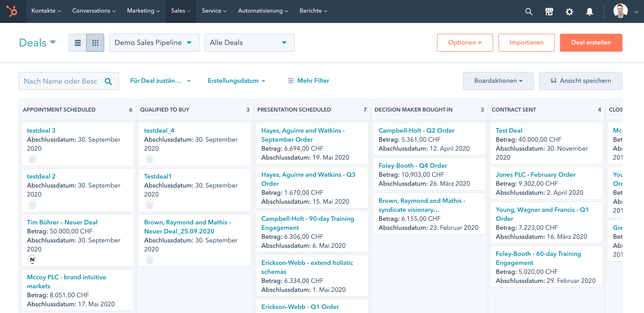Click company icon on Neuer Deal_25.09.2020 card

point(150,260)
